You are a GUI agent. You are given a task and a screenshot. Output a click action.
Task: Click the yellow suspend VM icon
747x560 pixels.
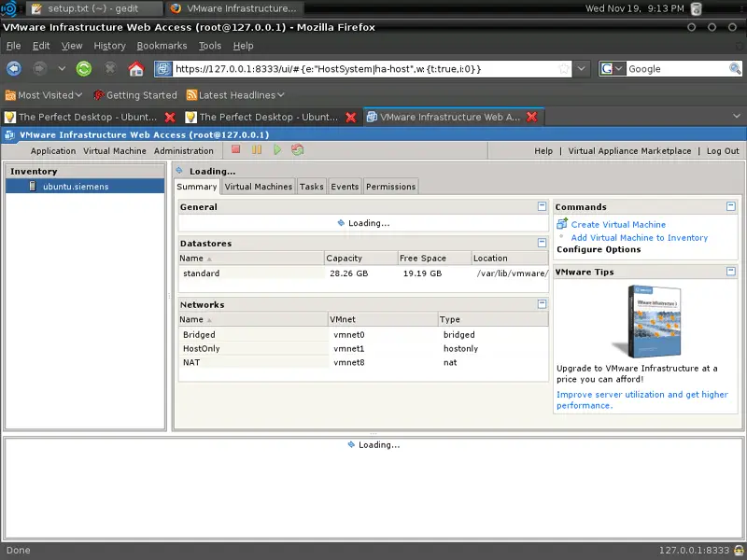coord(257,150)
